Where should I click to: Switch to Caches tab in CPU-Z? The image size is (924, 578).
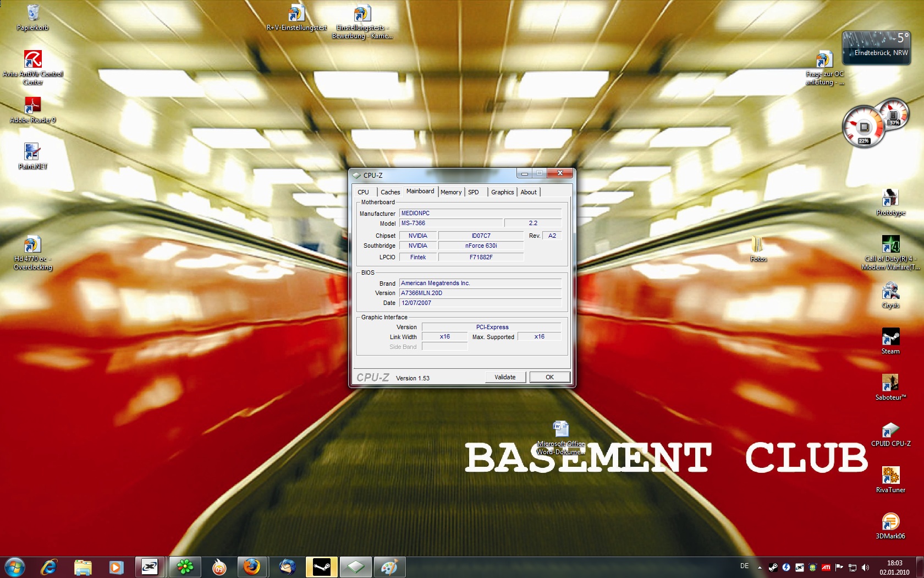coord(391,192)
